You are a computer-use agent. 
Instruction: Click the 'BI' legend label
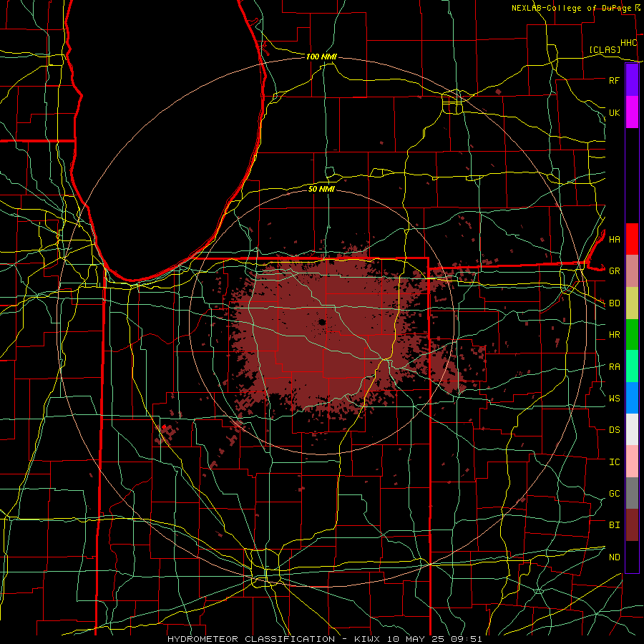[615, 525]
